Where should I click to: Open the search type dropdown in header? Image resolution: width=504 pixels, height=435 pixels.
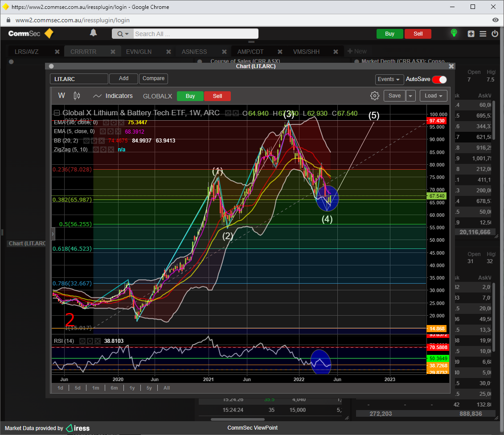pos(123,34)
